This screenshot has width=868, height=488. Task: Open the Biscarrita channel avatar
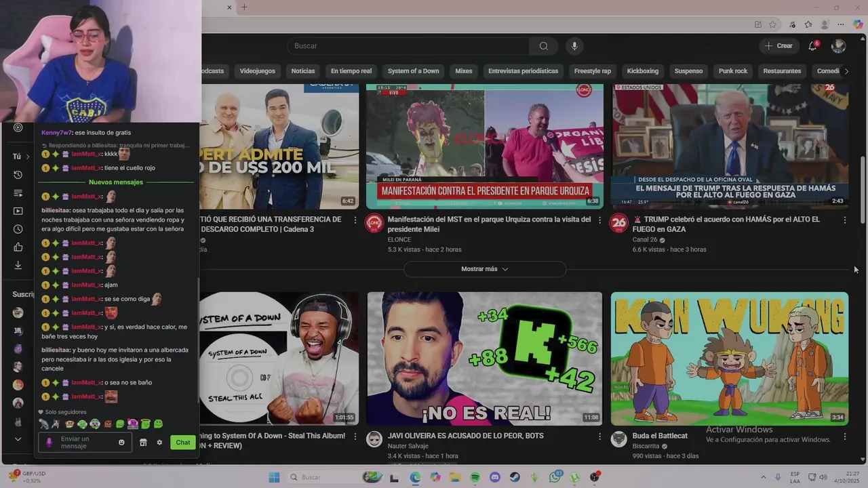click(619, 439)
